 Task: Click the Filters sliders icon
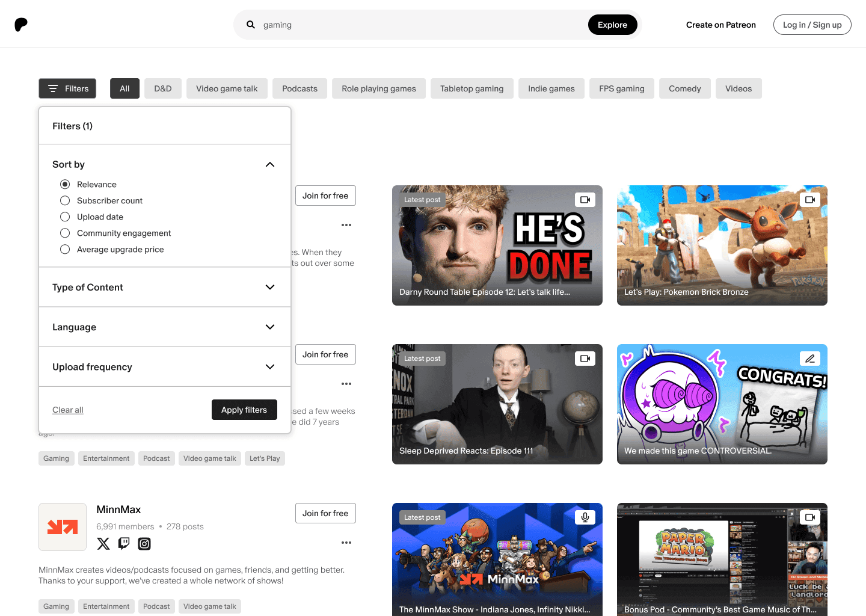point(53,88)
